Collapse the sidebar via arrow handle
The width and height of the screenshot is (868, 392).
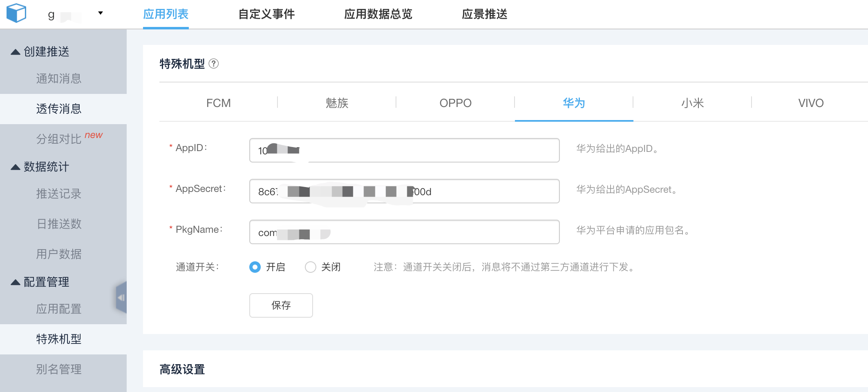point(121,297)
